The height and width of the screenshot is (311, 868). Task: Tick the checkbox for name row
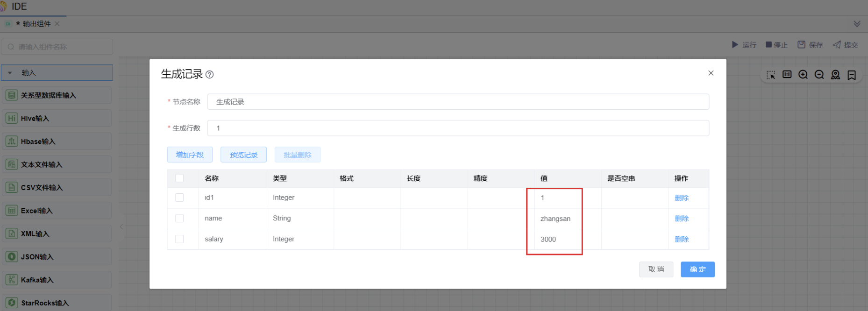point(179,218)
